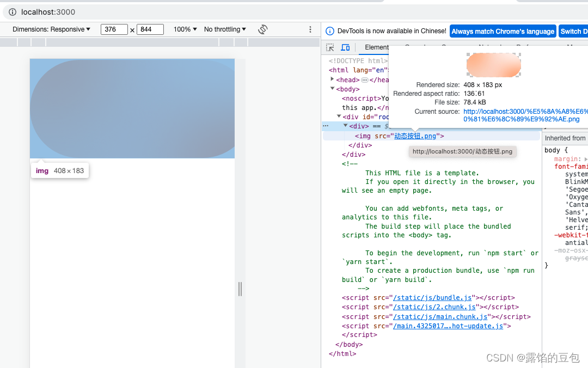Open device toolbar more options menu
This screenshot has width=588, height=368.
pos(310,29)
